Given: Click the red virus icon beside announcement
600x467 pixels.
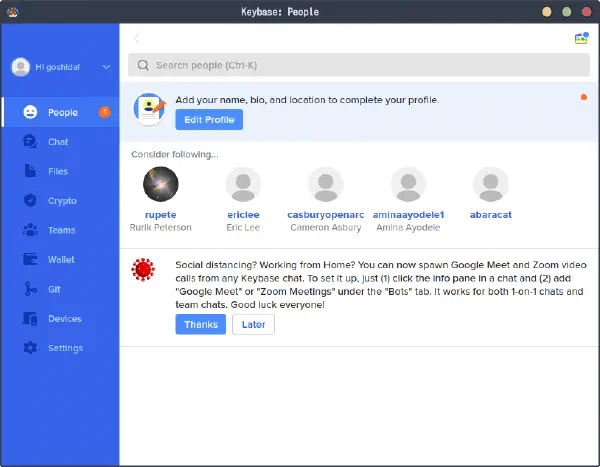Looking at the screenshot, I should pyautogui.click(x=143, y=269).
